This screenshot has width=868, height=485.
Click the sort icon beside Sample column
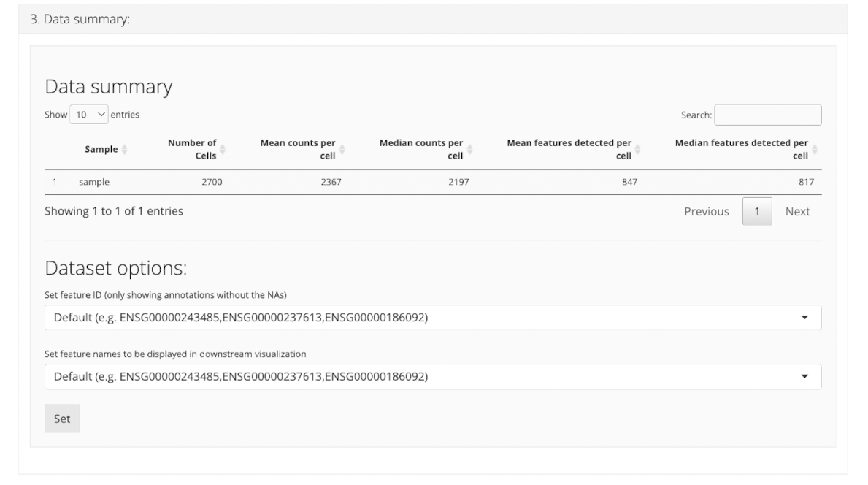tap(123, 149)
